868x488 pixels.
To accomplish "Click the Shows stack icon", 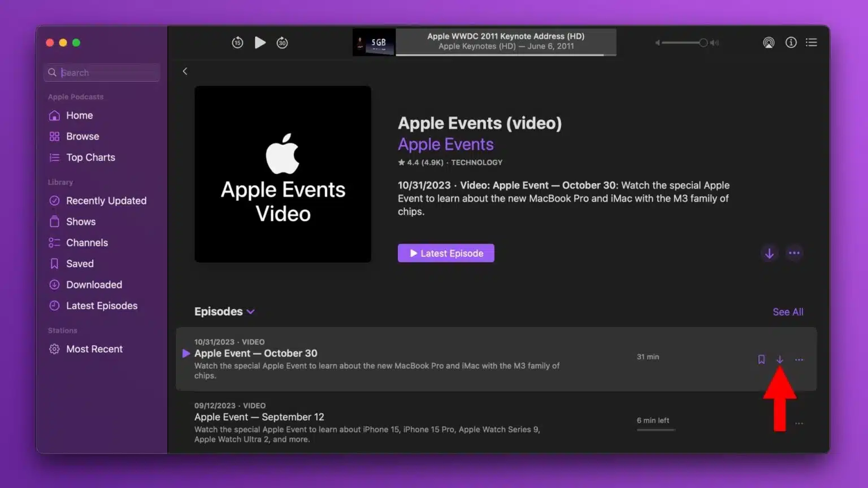I will (x=54, y=221).
